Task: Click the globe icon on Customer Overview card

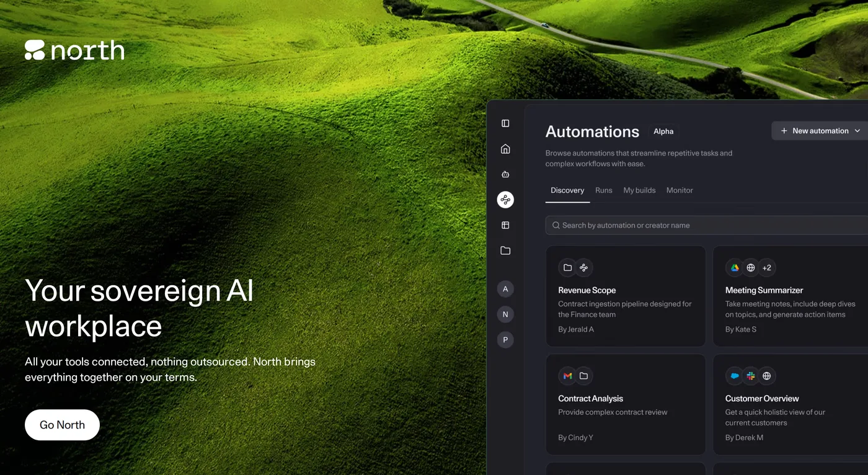Action: [x=767, y=376]
